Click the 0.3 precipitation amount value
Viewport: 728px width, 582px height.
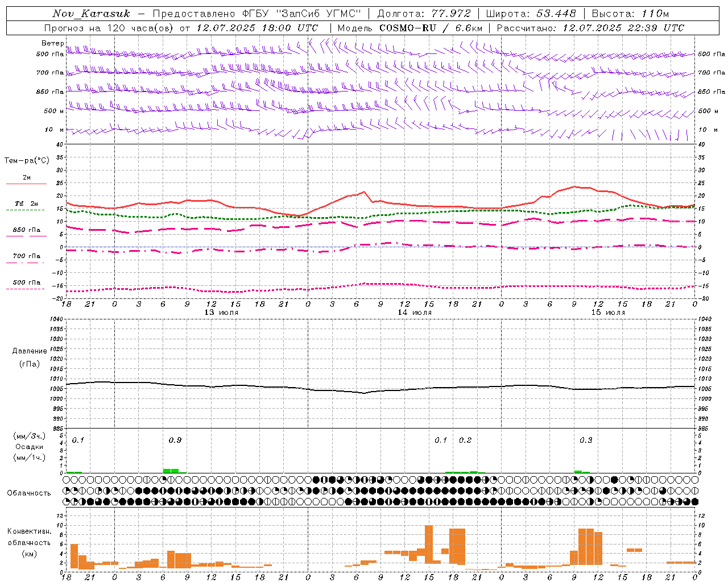[x=586, y=440]
